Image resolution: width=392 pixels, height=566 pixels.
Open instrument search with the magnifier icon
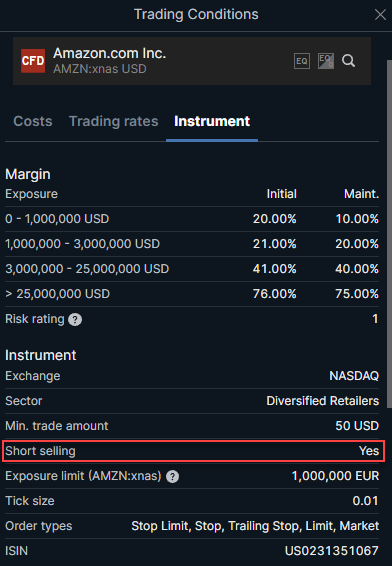click(x=348, y=61)
